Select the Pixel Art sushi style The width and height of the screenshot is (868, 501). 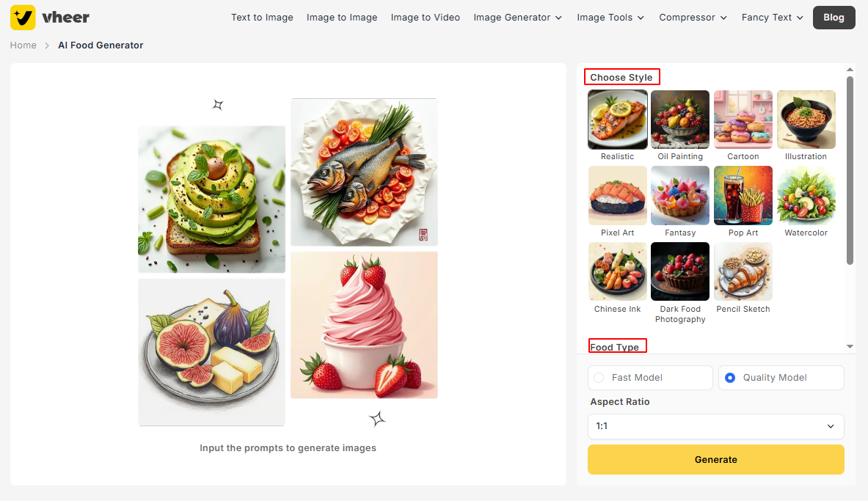(x=617, y=195)
